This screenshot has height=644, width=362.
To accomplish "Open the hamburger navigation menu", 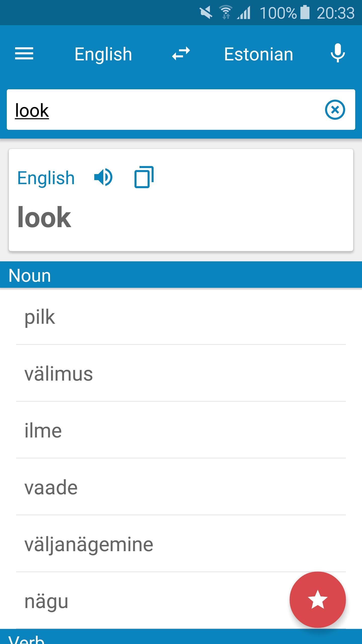I will point(24,54).
